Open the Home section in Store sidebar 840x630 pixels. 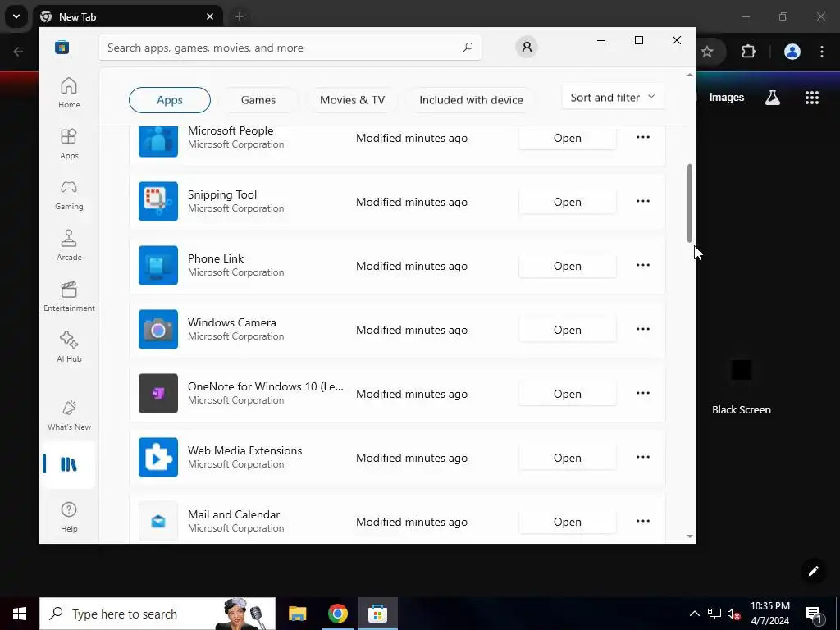[x=69, y=93]
